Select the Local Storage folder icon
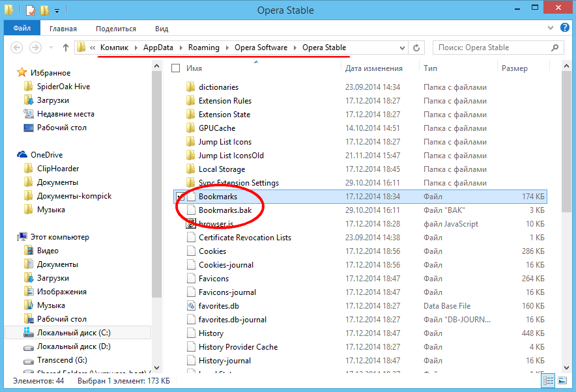The width and height of the screenshot is (576, 392). pyautogui.click(x=191, y=169)
